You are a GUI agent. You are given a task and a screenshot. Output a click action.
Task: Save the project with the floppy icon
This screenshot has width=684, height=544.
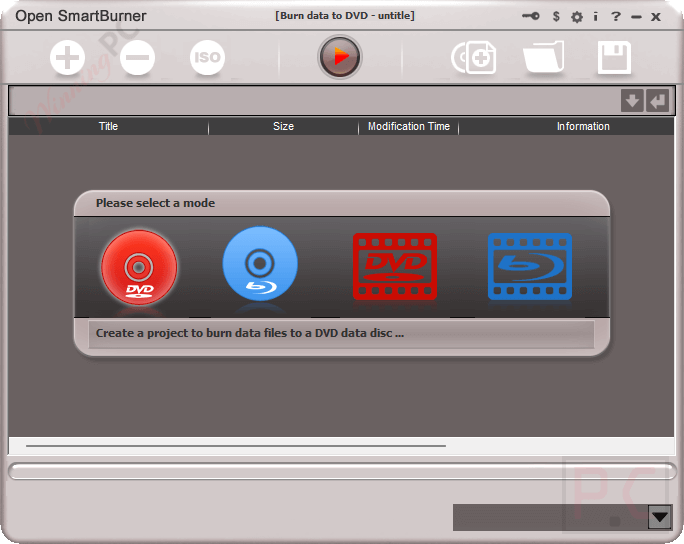coord(614,57)
